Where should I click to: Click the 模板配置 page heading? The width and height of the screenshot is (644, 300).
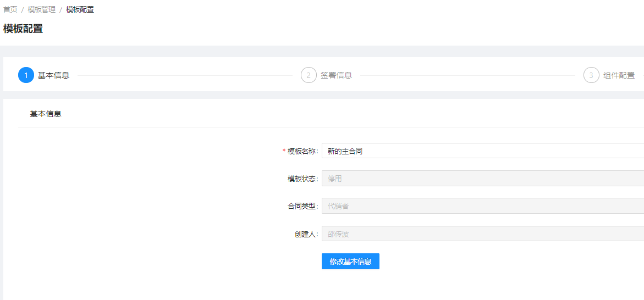click(23, 29)
